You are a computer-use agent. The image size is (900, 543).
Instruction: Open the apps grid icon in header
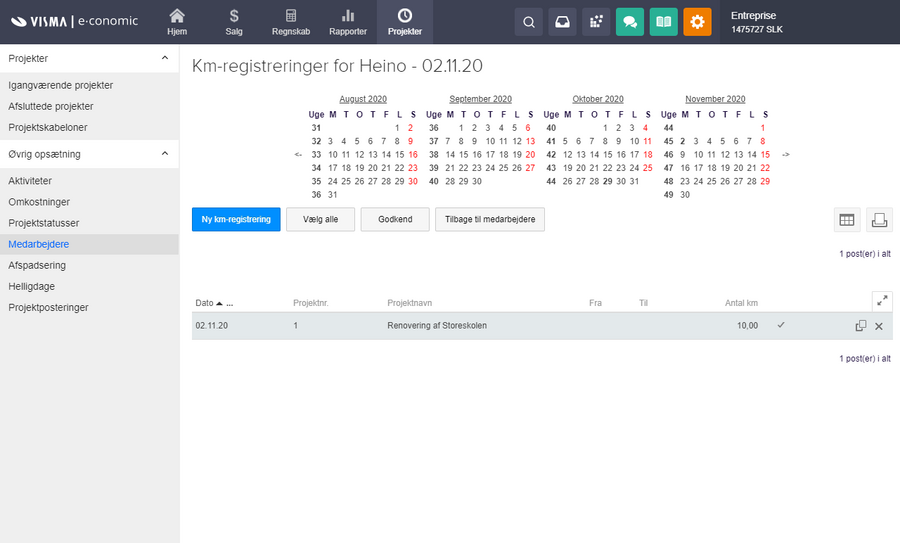pyautogui.click(x=597, y=22)
